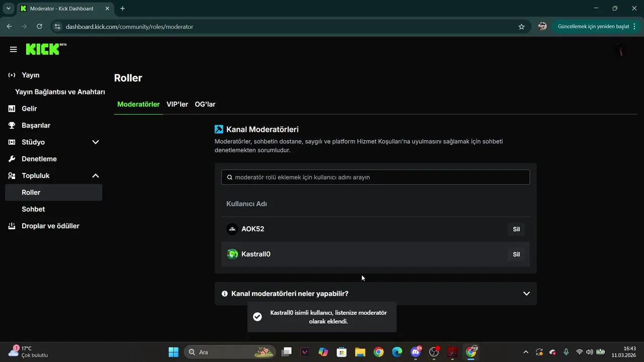Click the Stüdyo icon
The height and width of the screenshot is (362, 644).
point(12,142)
